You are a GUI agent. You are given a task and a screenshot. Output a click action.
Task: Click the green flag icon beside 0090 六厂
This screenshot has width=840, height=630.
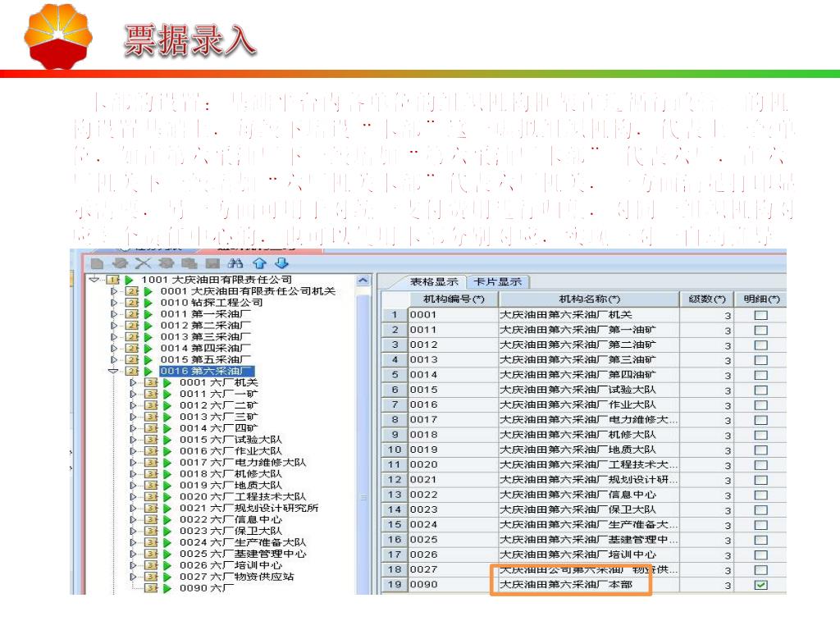click(167, 588)
